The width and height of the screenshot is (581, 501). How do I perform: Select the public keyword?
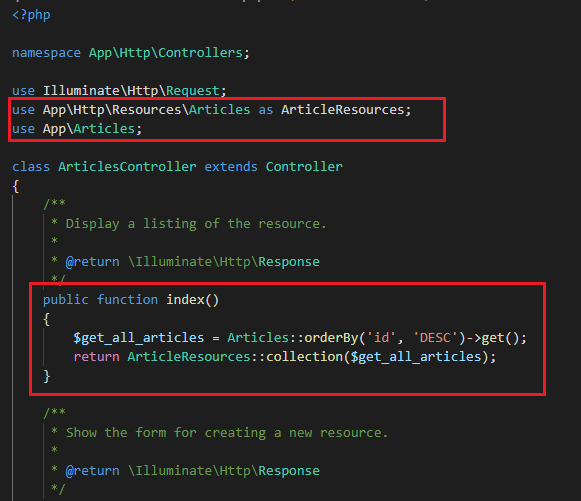click(x=66, y=300)
